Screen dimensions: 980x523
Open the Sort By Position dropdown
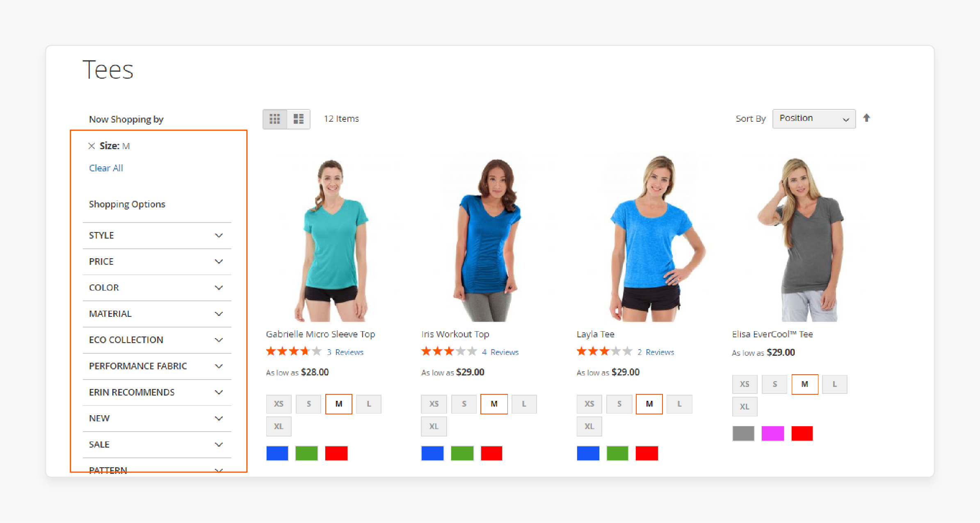(814, 118)
